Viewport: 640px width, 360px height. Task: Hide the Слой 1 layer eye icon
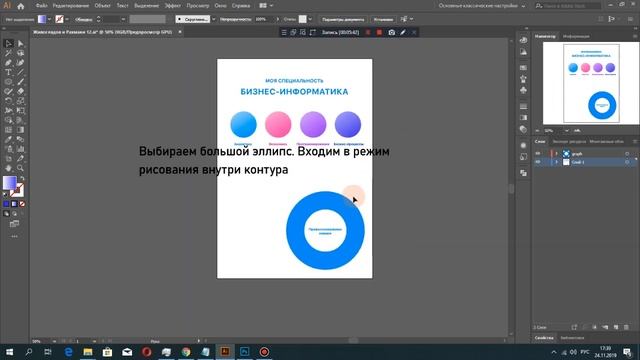point(538,162)
